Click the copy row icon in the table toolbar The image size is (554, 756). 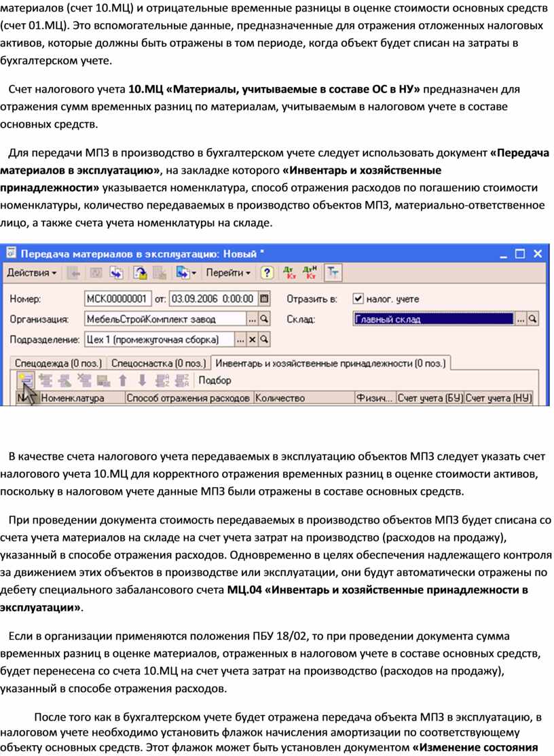click(45, 380)
